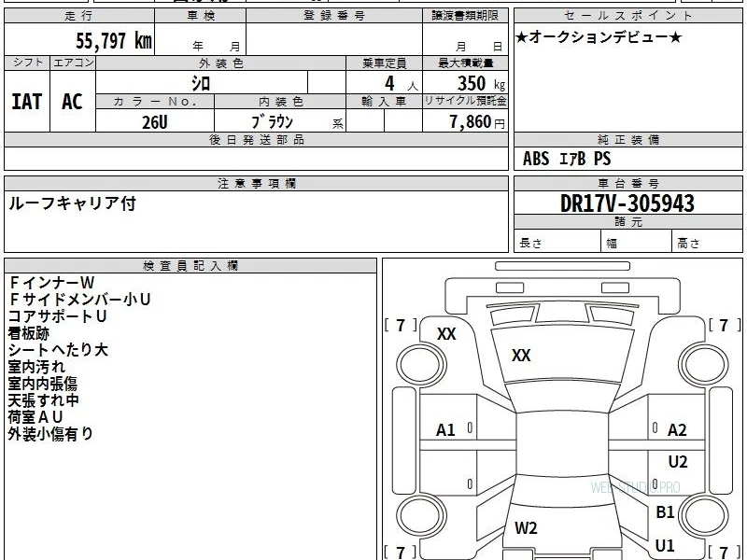747x560 pixels.
Task: Select the inspector note 外装小傷有り
Action: [50, 434]
